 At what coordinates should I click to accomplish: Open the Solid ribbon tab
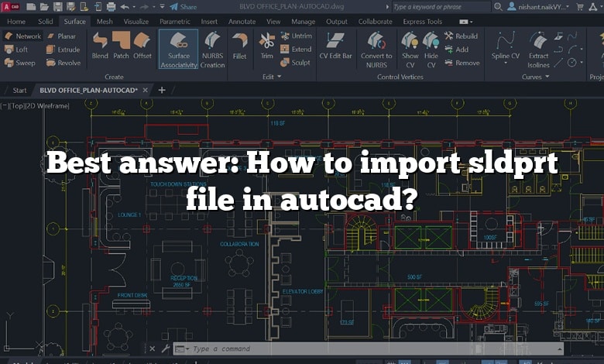point(46,22)
